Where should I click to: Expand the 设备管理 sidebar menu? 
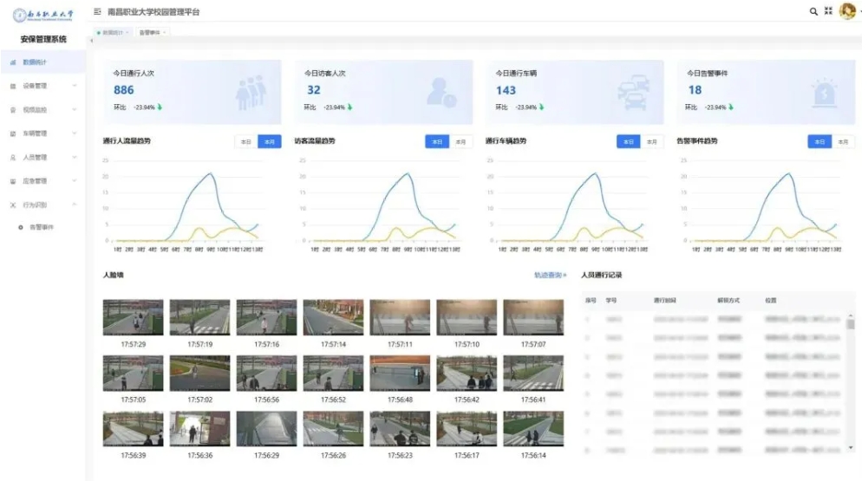[43, 86]
